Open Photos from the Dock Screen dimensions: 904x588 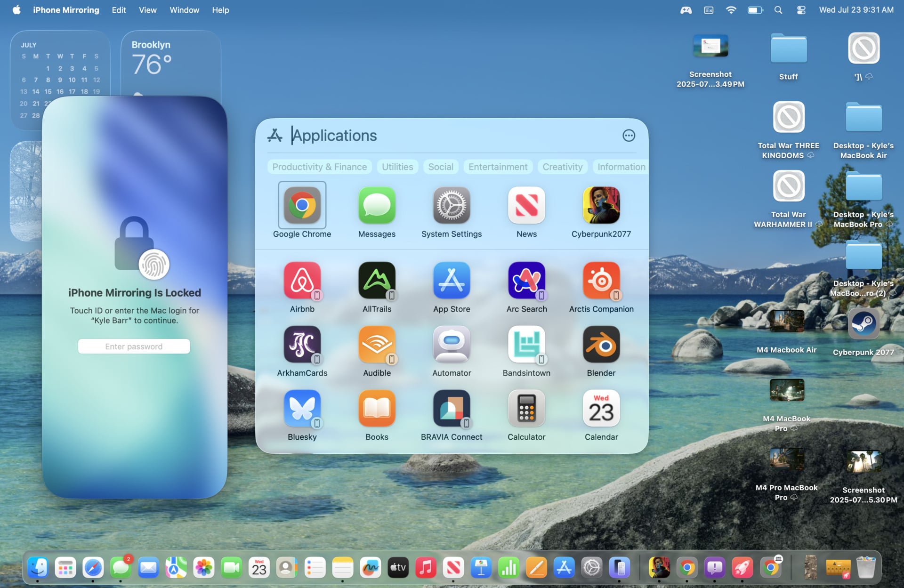coord(204,568)
